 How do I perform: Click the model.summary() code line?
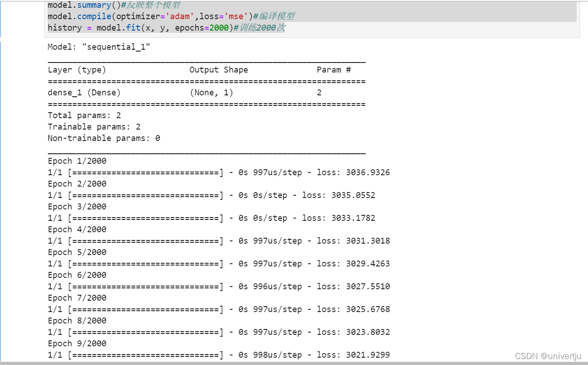pyautogui.click(x=114, y=5)
